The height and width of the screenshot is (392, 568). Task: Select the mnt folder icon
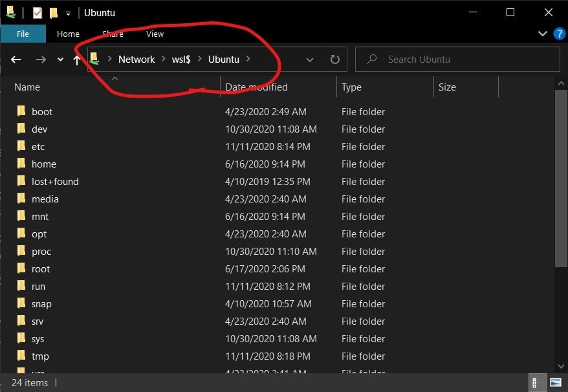coord(21,215)
